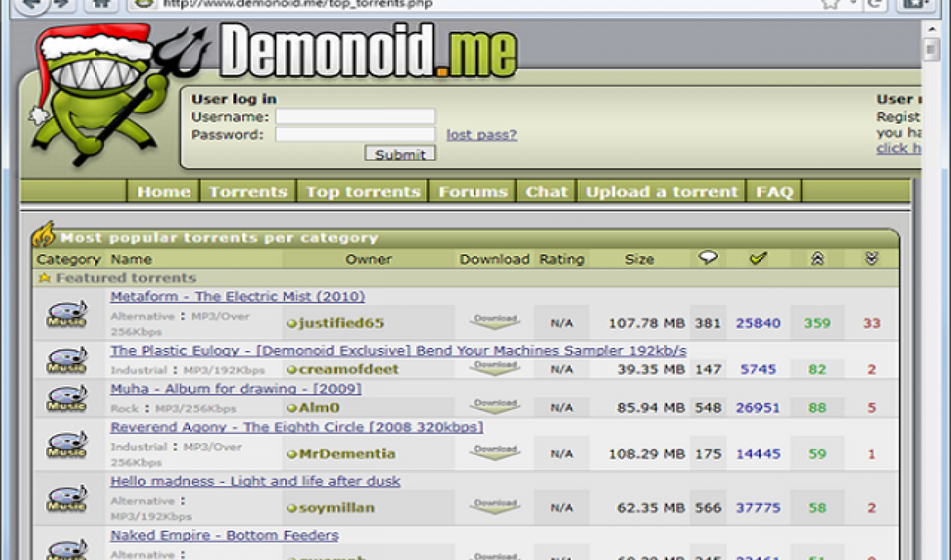Click the Password input field
951x560 pixels.
[355, 135]
